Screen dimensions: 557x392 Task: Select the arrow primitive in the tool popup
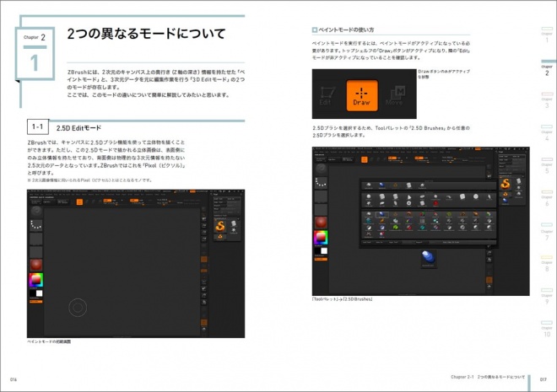489,197
